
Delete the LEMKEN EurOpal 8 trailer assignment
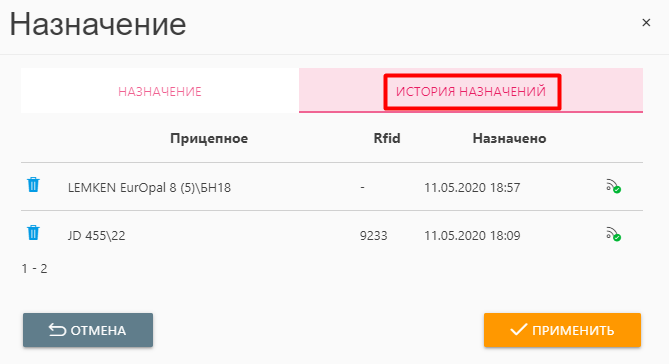(x=33, y=185)
